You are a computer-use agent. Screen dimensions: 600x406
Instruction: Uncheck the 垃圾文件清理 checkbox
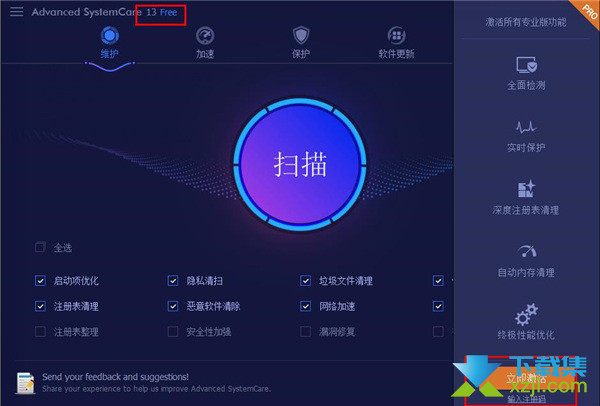(x=305, y=280)
